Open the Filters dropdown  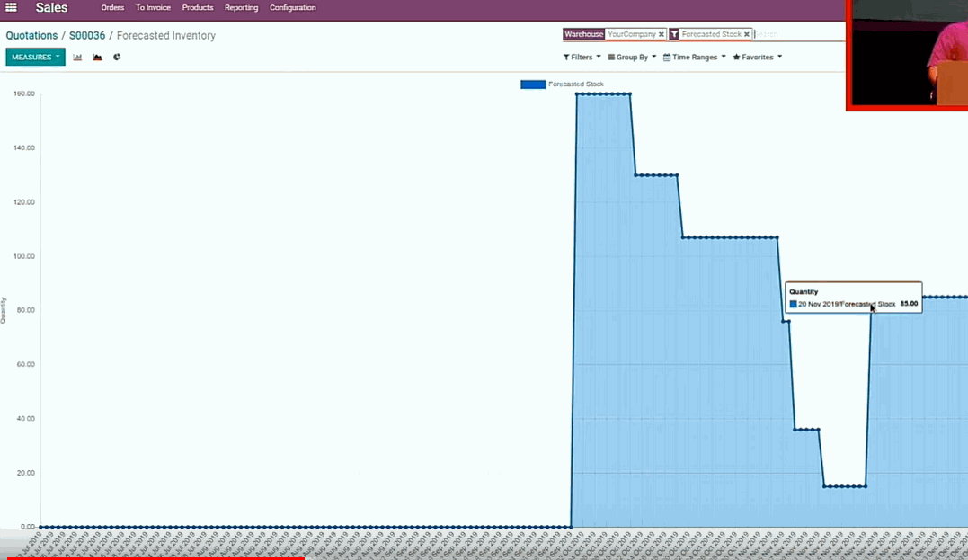[582, 58]
